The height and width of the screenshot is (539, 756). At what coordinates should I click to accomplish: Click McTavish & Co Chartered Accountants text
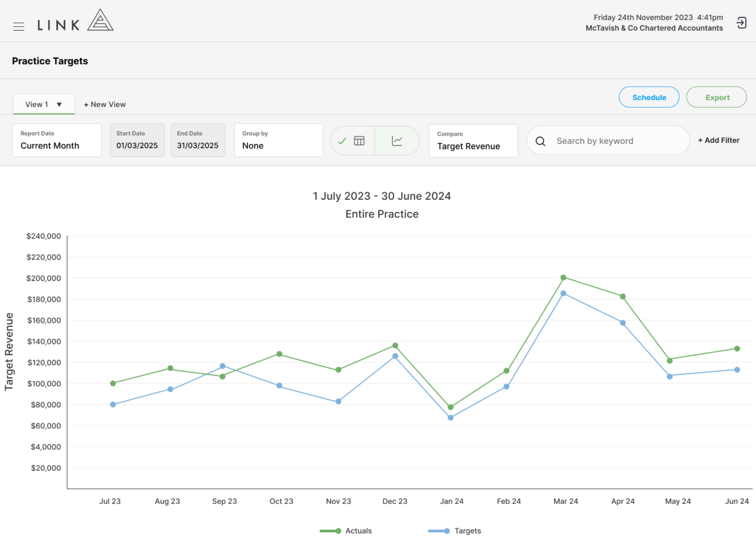tap(654, 28)
